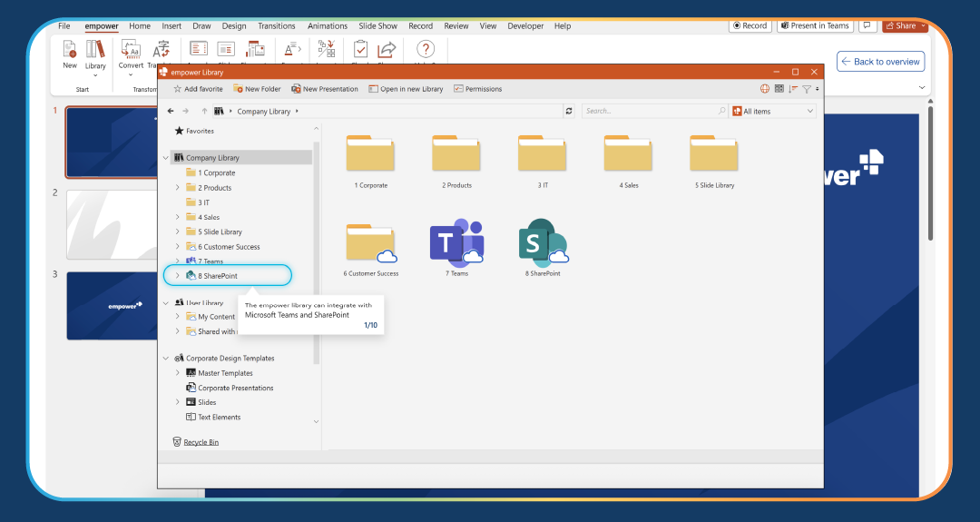Click Back to overview button

tap(880, 61)
